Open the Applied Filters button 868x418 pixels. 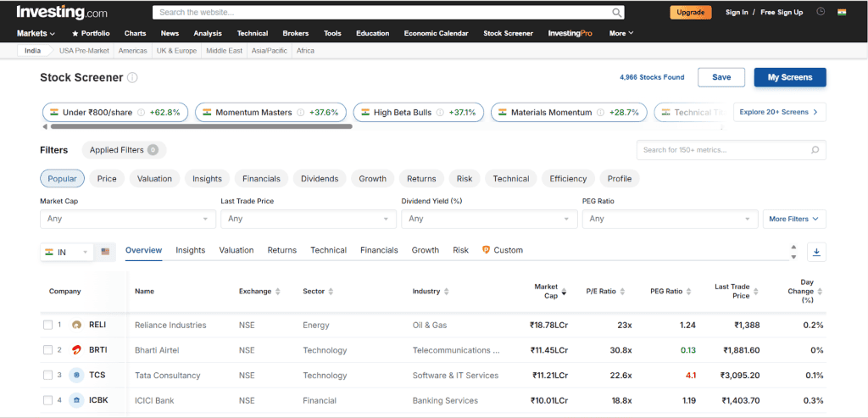[124, 150]
